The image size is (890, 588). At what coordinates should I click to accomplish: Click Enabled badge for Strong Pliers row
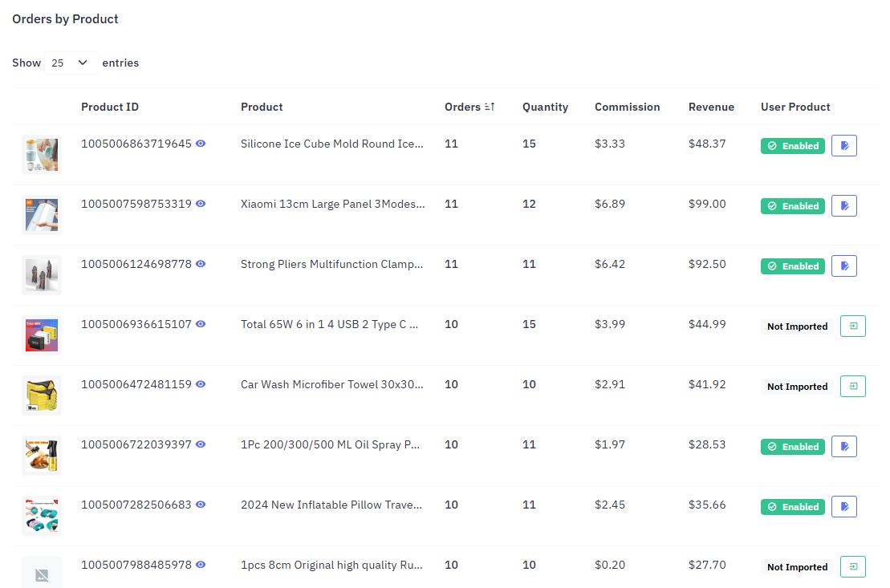[792, 266]
